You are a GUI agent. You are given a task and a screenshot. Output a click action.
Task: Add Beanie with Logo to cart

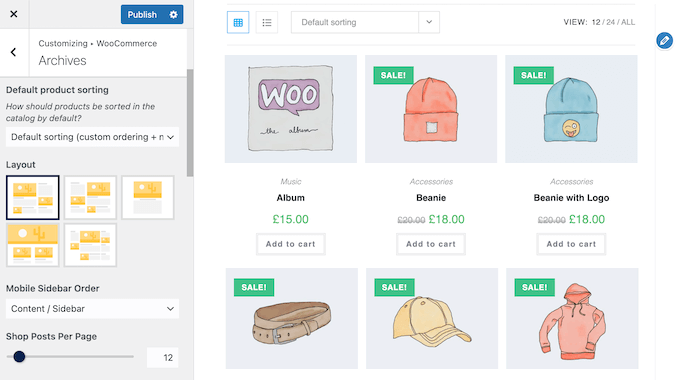[571, 244]
